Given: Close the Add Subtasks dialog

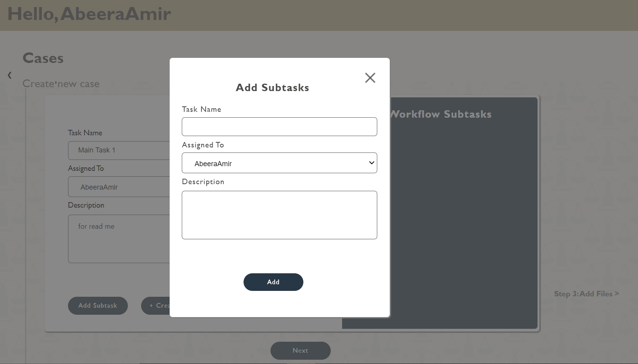Looking at the screenshot, I should tap(370, 78).
